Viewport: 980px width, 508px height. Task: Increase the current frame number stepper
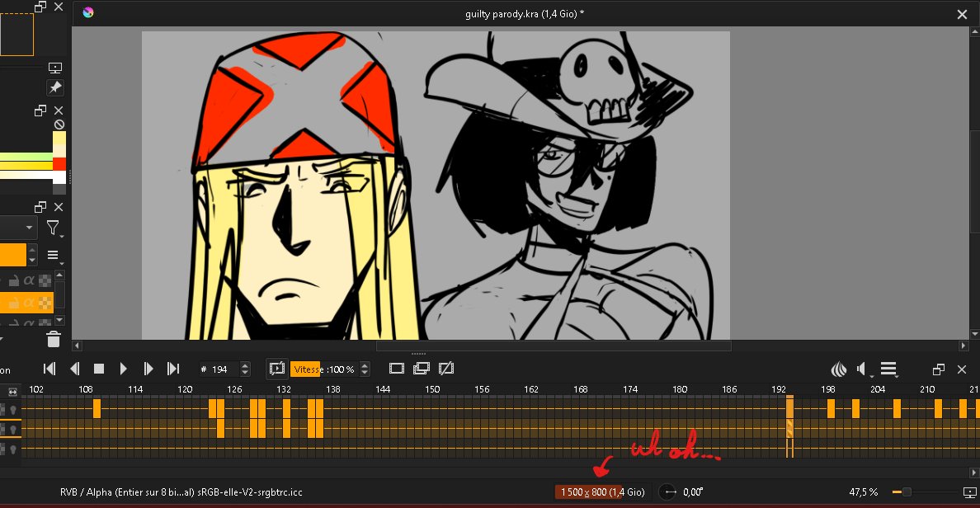click(x=245, y=365)
